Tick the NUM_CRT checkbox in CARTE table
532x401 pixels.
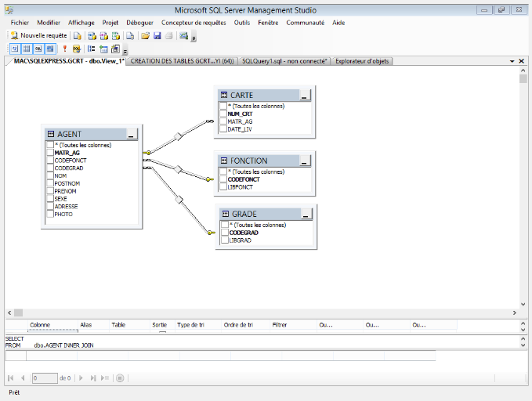tap(223, 114)
